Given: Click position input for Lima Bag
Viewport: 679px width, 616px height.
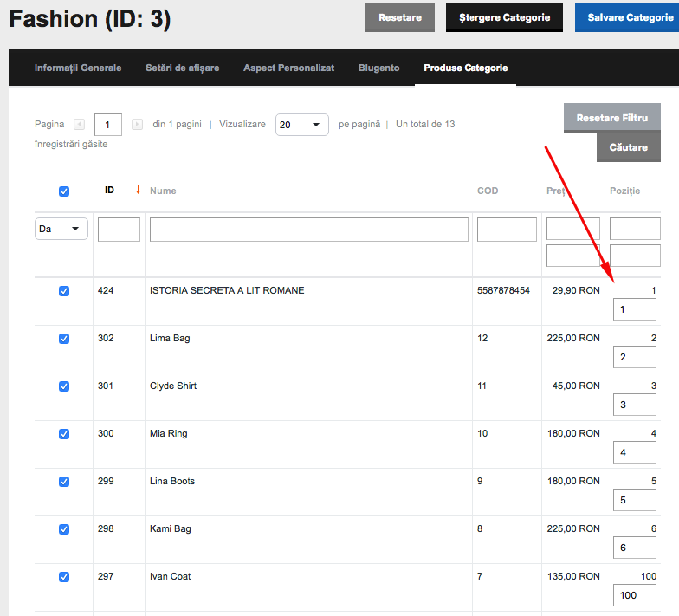Looking at the screenshot, I should click(x=634, y=357).
